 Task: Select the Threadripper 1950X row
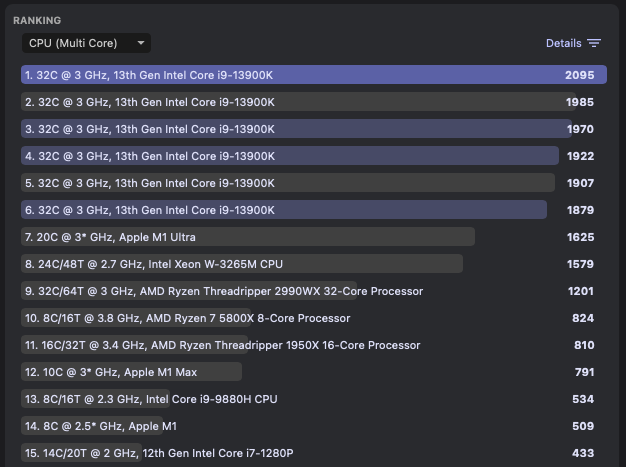tap(314, 345)
